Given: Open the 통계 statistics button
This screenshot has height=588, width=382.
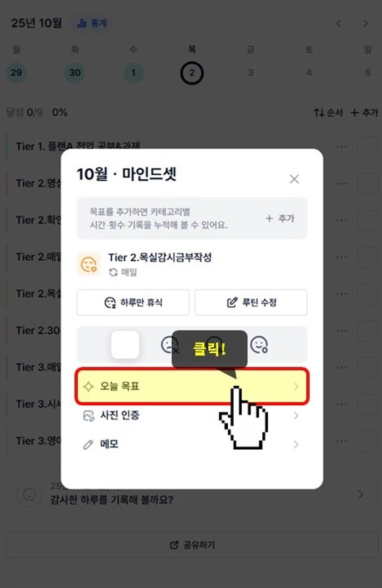Looking at the screenshot, I should point(91,24).
